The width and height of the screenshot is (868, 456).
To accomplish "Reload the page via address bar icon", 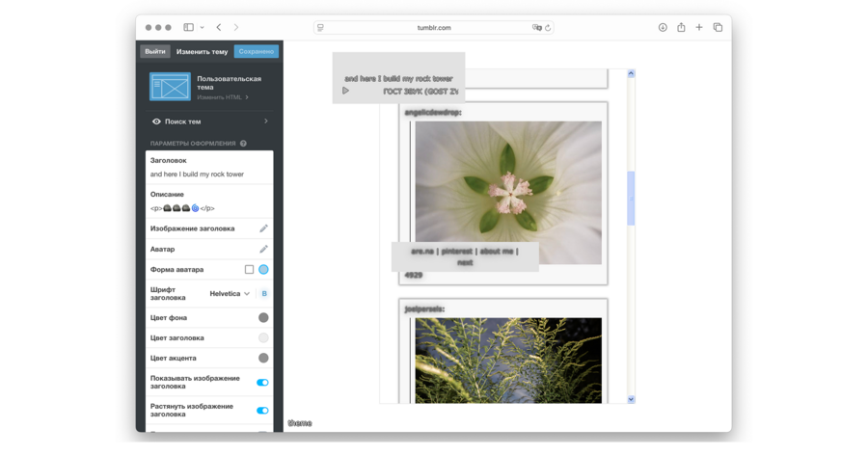I will tap(549, 28).
